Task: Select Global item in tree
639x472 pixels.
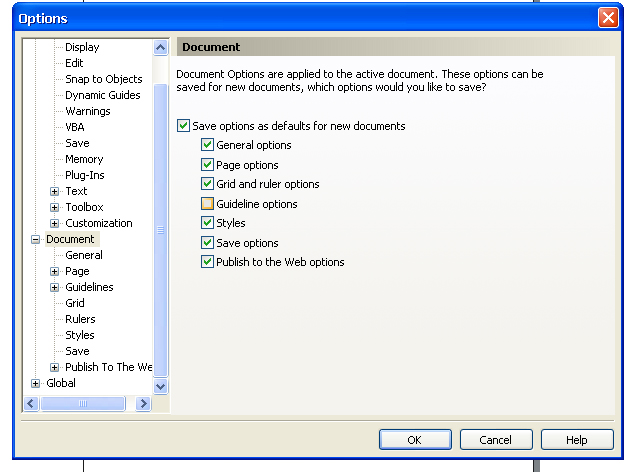Action: pyautogui.click(x=61, y=383)
